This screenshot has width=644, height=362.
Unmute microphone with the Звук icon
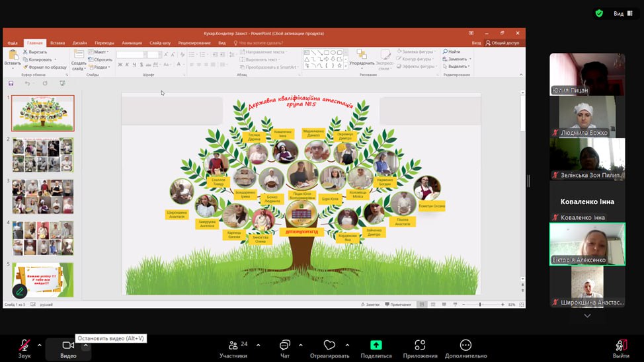coord(24,345)
